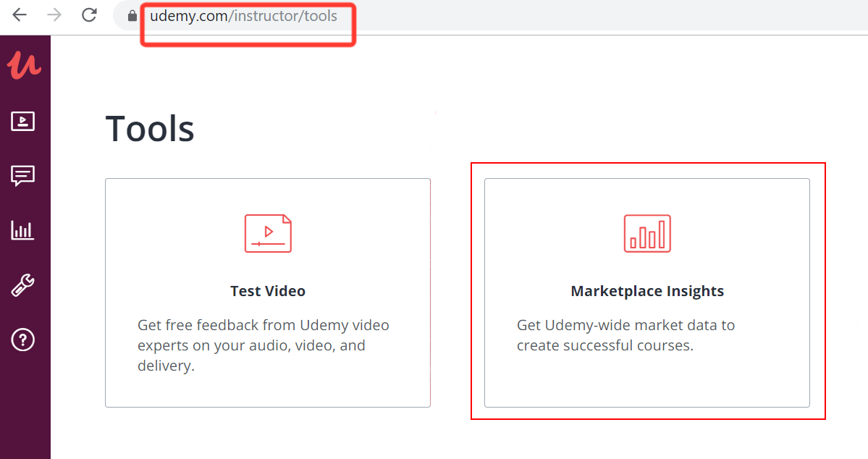The image size is (868, 459).
Task: Click the 'Get Udemy-wide market data' description
Action: (x=625, y=335)
